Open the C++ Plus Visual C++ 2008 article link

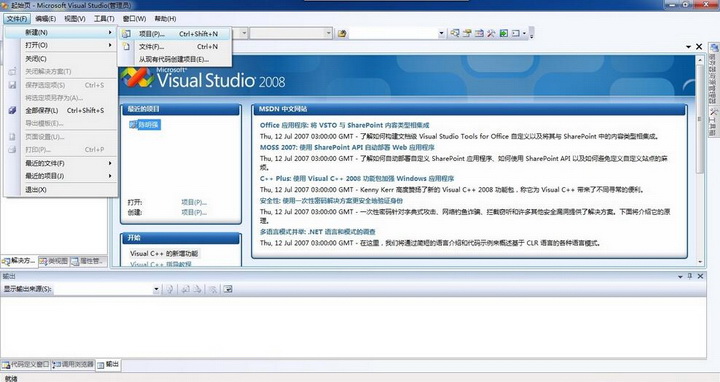pos(357,179)
